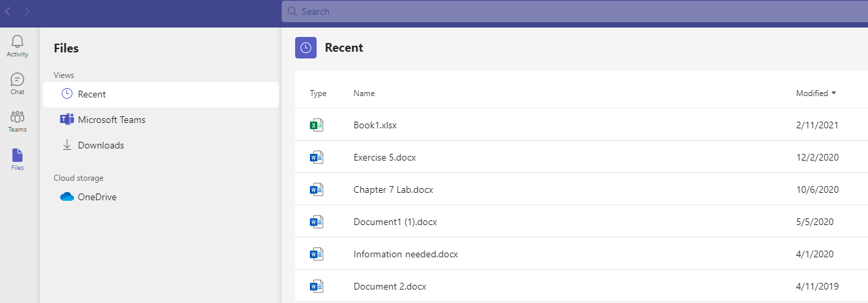Open the Teams icon in sidebar
This screenshot has width=868, height=303.
pos(17,117)
